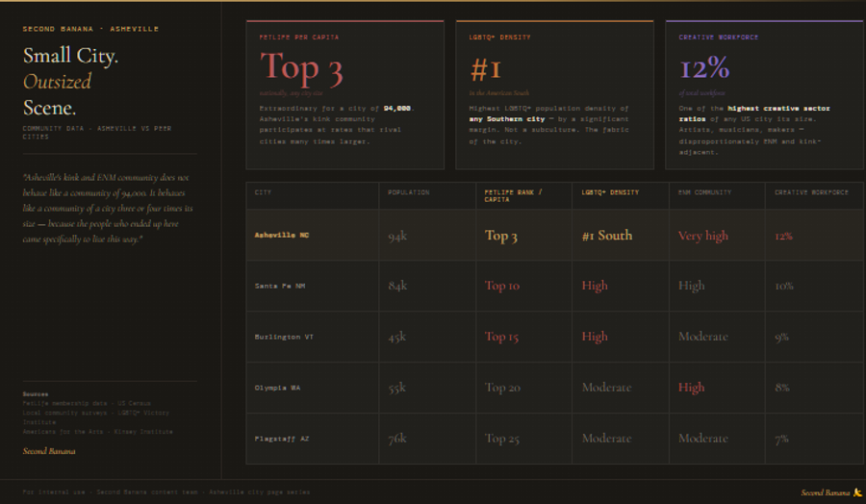Click the footer 'Second Banana' wordmark beside the banana
This screenshot has width=866, height=504.
point(826,492)
